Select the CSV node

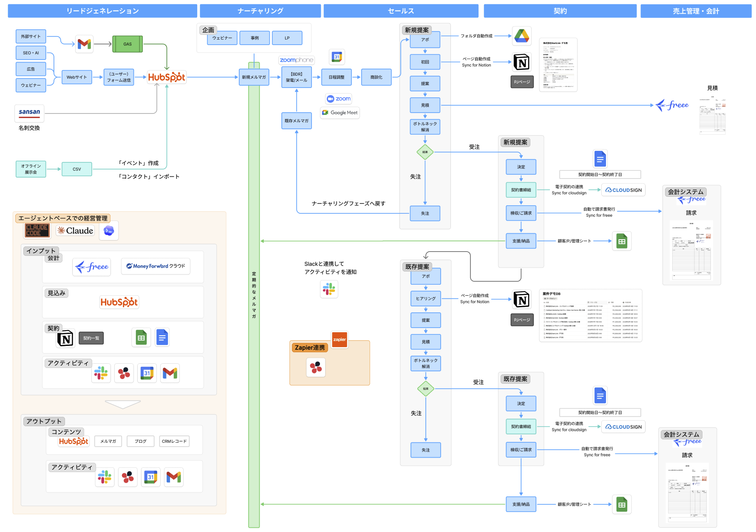coord(76,169)
